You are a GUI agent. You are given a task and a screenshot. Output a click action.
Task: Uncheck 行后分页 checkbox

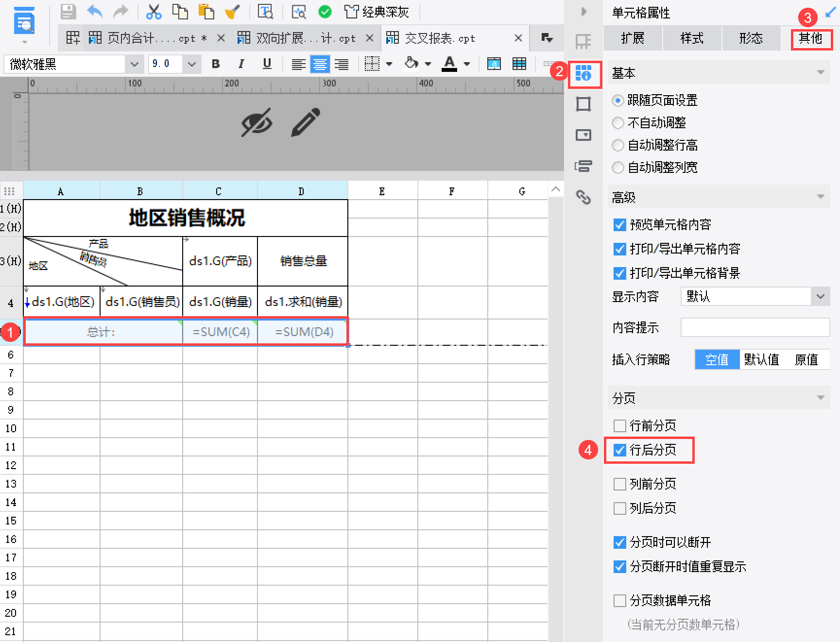[620, 450]
